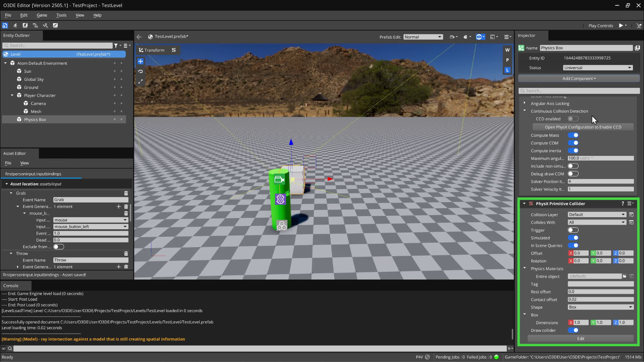Open the Collides With All dropdown

coord(597,222)
